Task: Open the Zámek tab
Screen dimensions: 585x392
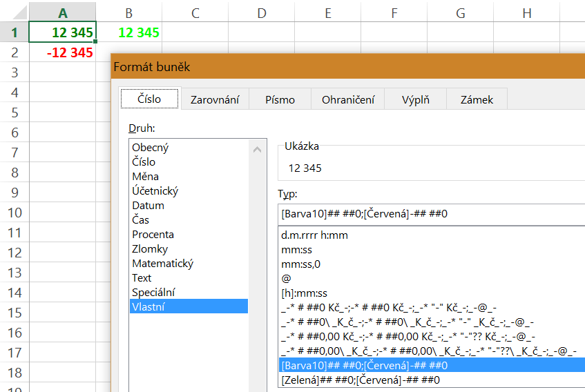Action: [477, 99]
